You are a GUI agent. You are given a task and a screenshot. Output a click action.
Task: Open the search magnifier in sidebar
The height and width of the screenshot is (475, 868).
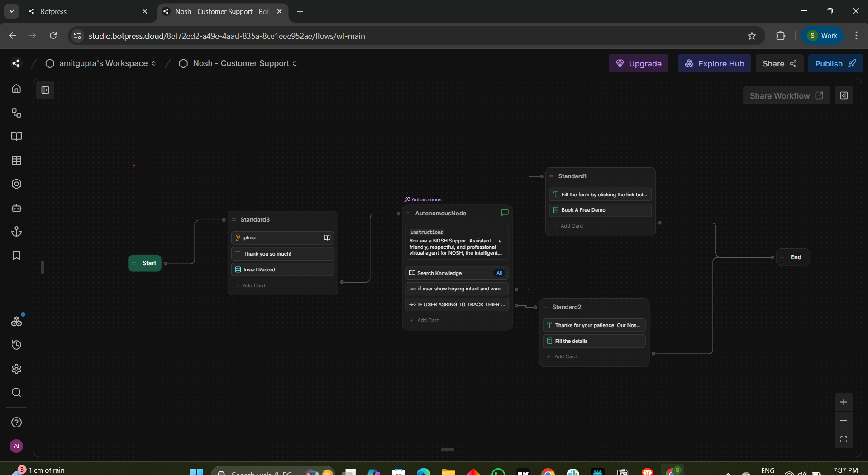(x=16, y=392)
